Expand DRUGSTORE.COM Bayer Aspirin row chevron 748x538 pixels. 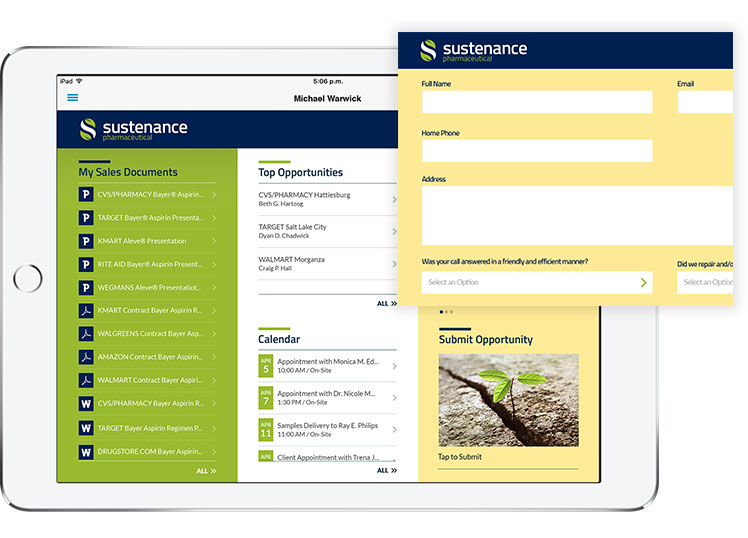[214, 452]
